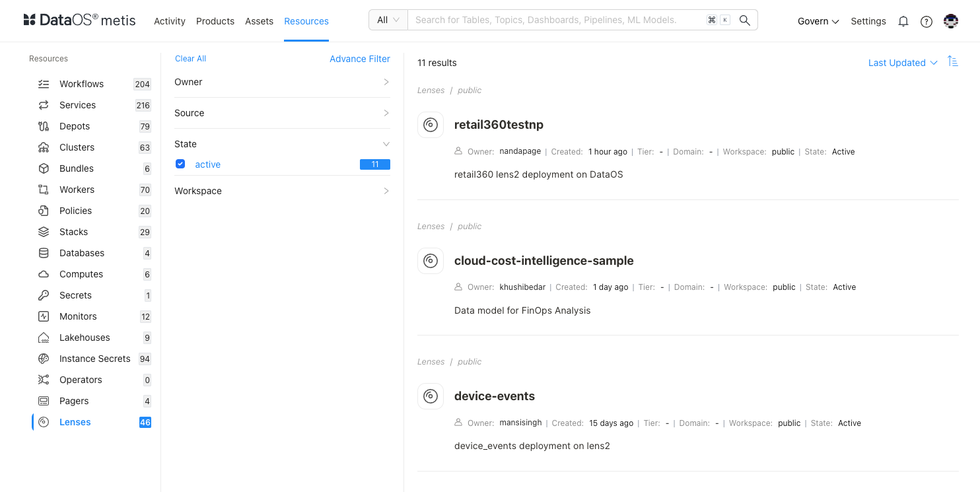Uncheck the active state checkbox
Image resolution: width=980 pixels, height=492 pixels.
pos(180,164)
